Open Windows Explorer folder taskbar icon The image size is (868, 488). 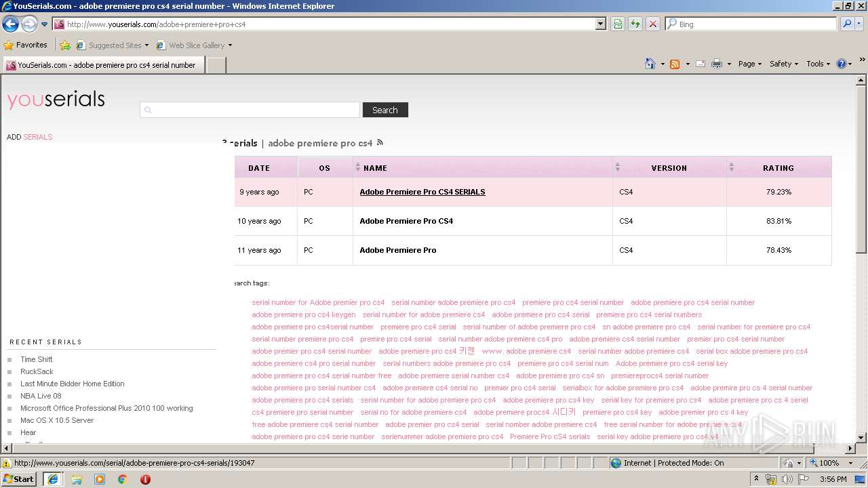(77, 479)
